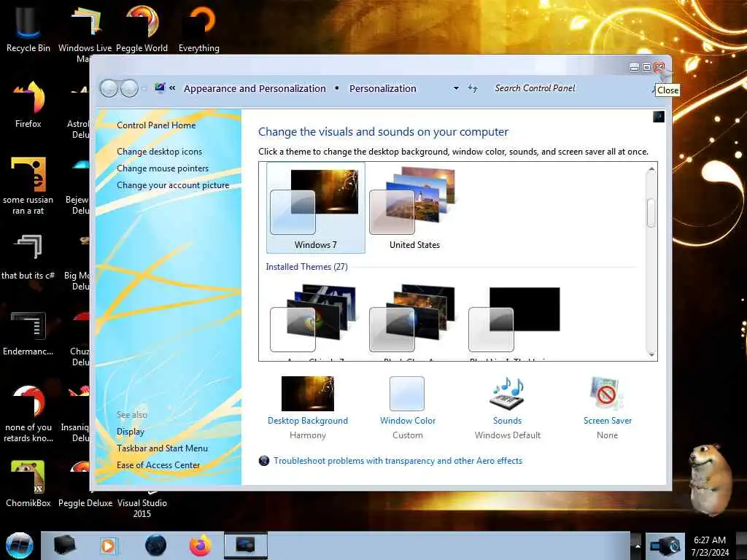Select the 'that but its c#' desktop icon
Image resolution: width=747 pixels, height=560 pixels.
(28, 256)
